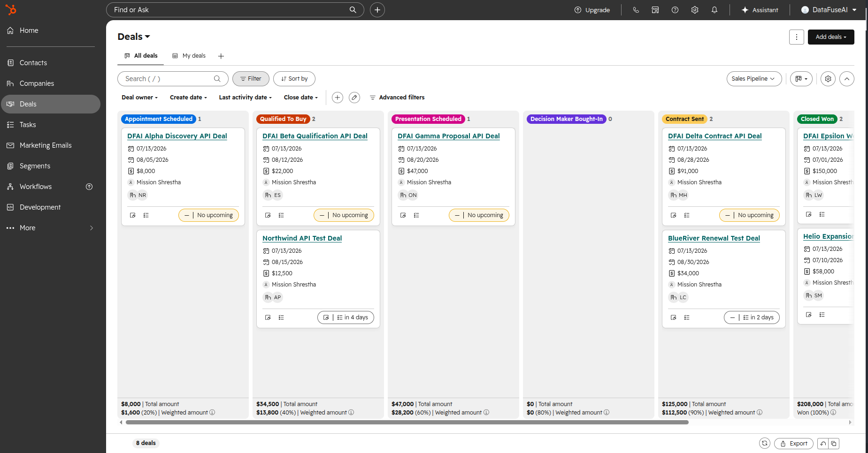
Task: Click the search magnifier in Find or Ask
Action: point(353,10)
